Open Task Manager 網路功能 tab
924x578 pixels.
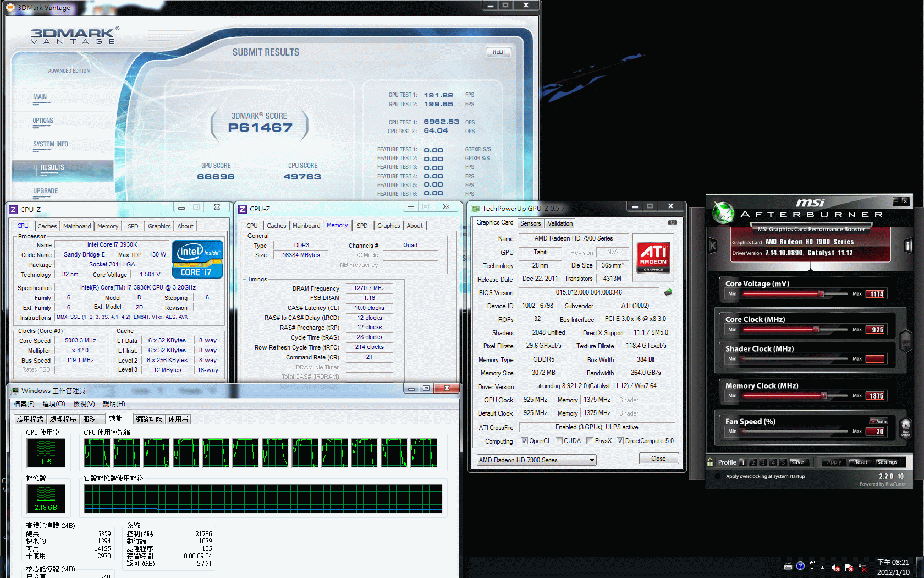(x=148, y=419)
